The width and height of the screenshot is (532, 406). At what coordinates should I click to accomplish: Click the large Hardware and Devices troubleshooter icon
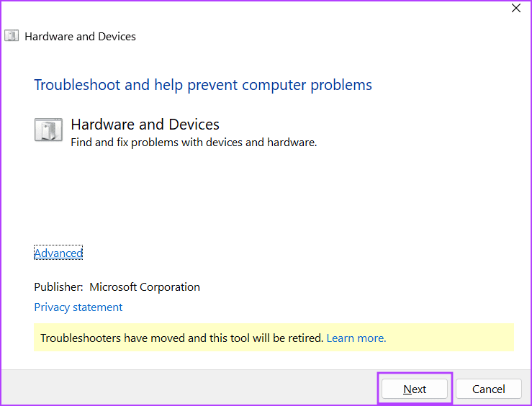pyautogui.click(x=48, y=130)
